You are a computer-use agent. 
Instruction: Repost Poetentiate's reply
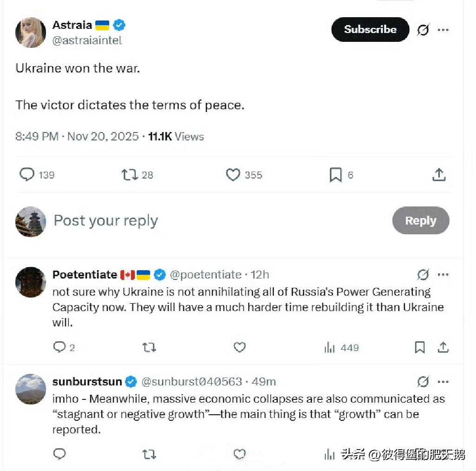(149, 347)
